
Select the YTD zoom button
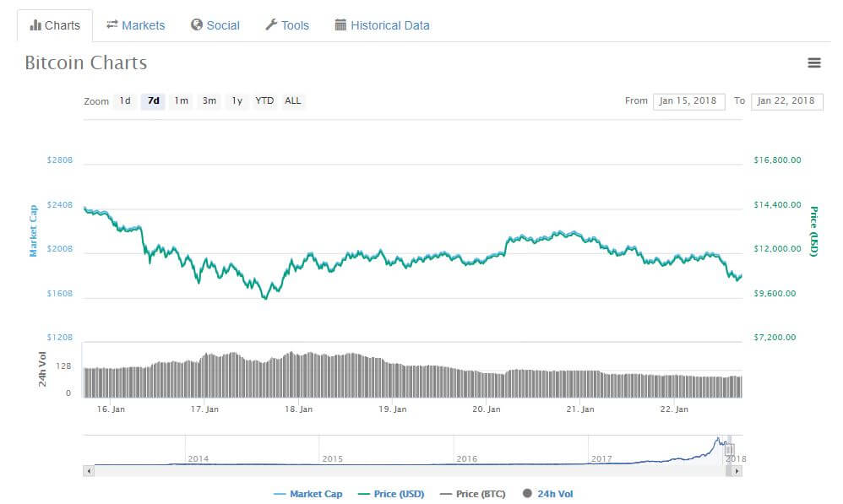[x=264, y=101]
